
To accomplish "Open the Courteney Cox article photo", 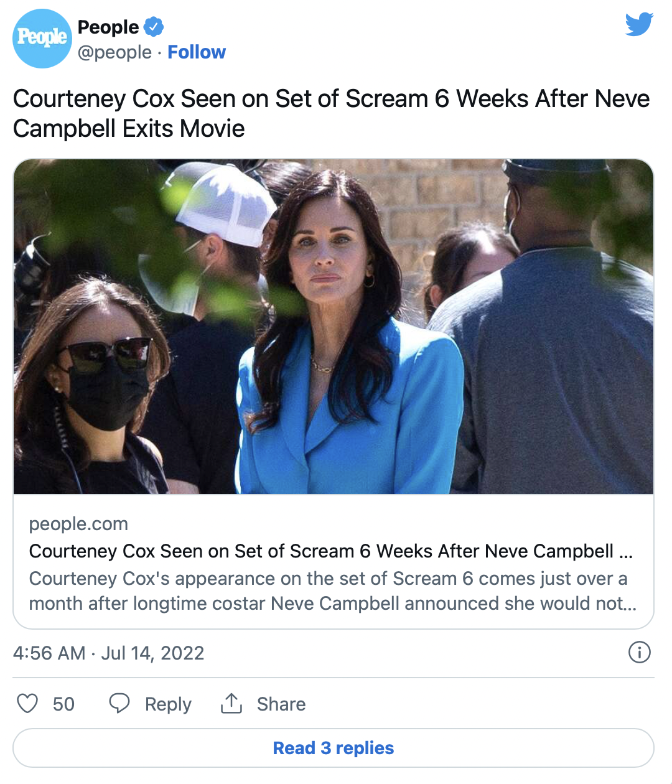I will [334, 327].
